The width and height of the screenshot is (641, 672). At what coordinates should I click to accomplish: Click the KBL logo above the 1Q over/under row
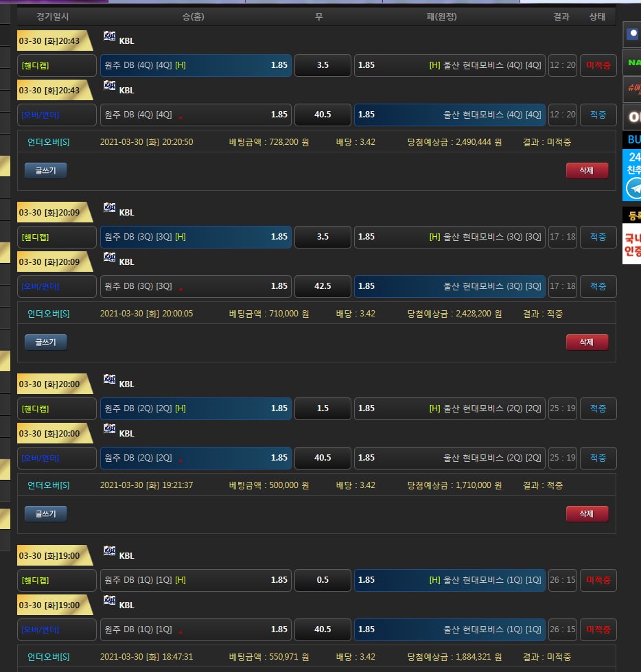point(110,601)
